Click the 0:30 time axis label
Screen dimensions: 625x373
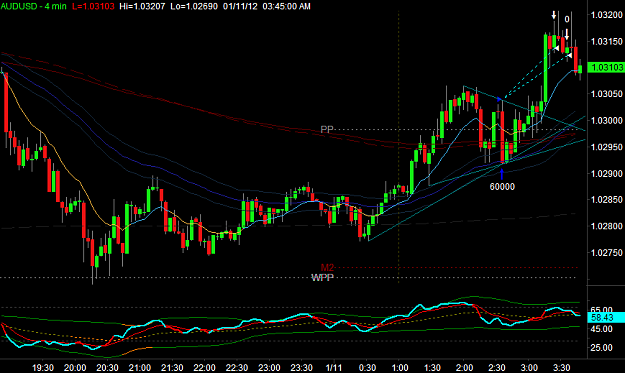click(x=368, y=367)
